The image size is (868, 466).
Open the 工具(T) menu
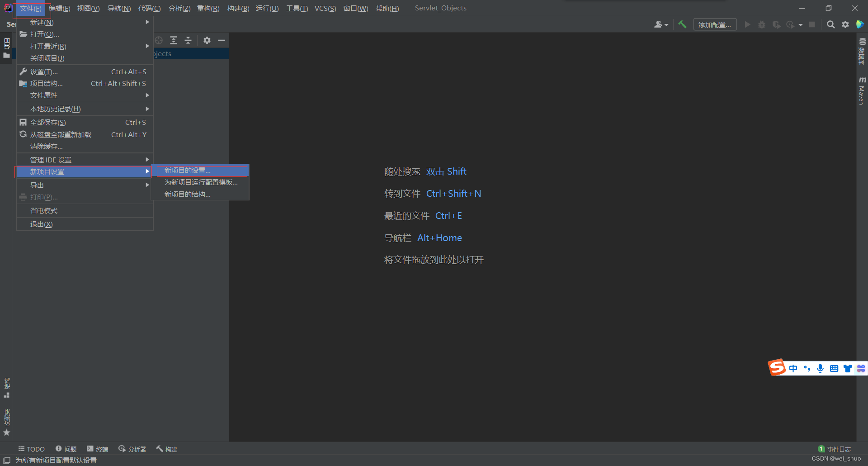coord(297,8)
